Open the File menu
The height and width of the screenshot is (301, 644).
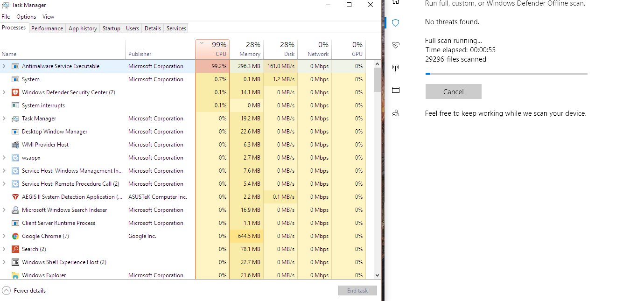click(x=6, y=17)
